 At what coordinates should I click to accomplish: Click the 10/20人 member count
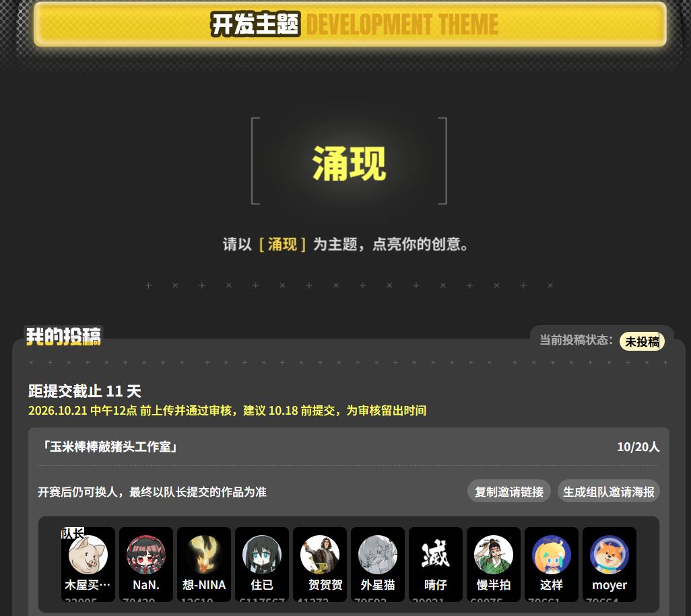[x=638, y=447]
